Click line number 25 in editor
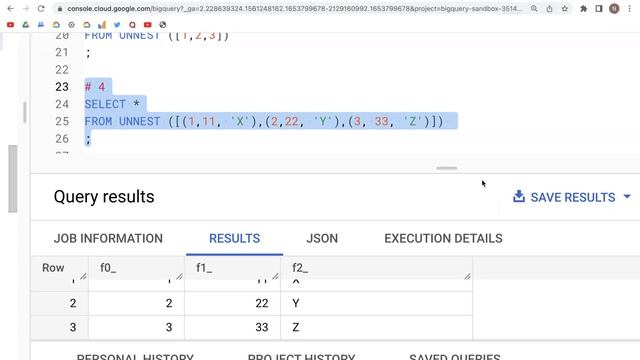 click(62, 122)
